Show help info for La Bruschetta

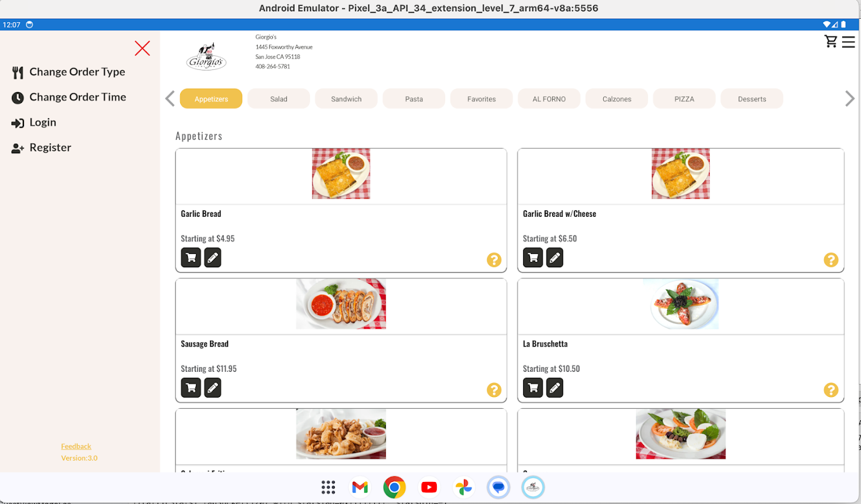click(831, 390)
